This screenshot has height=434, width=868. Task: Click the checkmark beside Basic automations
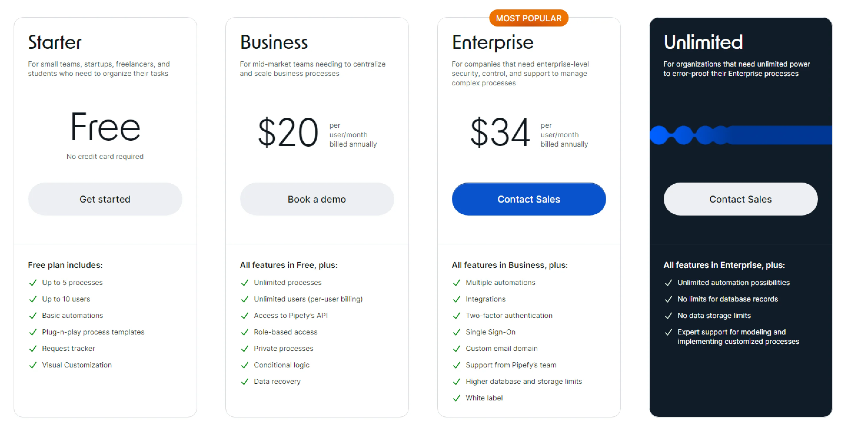click(x=33, y=316)
